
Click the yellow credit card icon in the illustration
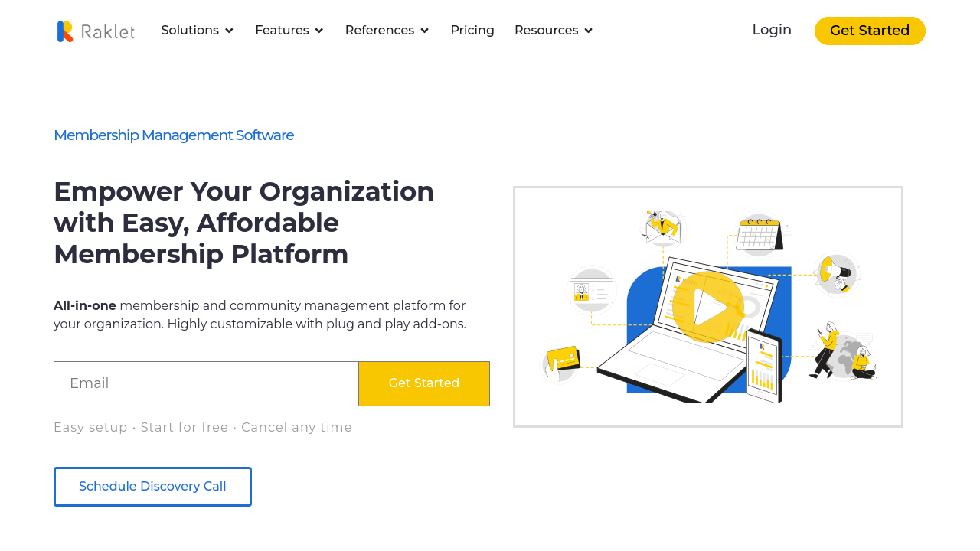click(x=562, y=360)
